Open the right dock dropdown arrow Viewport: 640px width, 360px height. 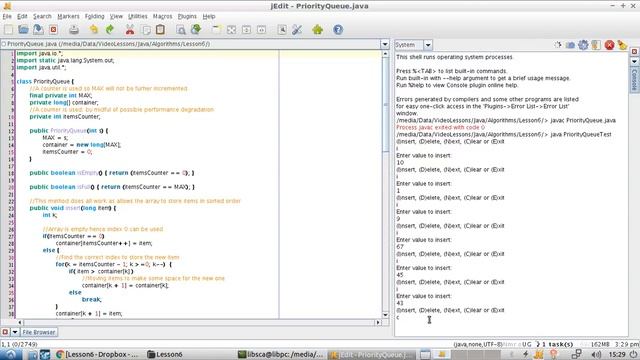pos(634,61)
